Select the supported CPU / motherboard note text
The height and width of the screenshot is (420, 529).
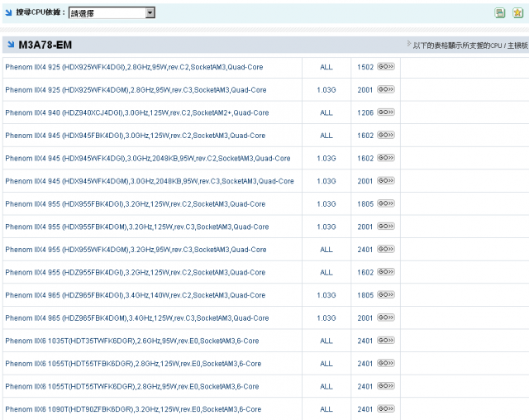470,45
